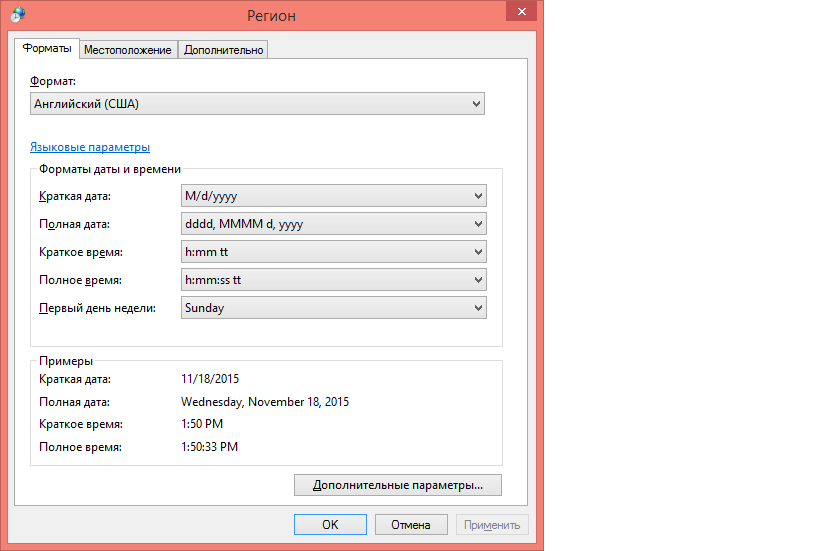Image resolution: width=819 pixels, height=551 pixels.
Task: Click the example long time 1:50:33 PM
Action: click(x=209, y=447)
